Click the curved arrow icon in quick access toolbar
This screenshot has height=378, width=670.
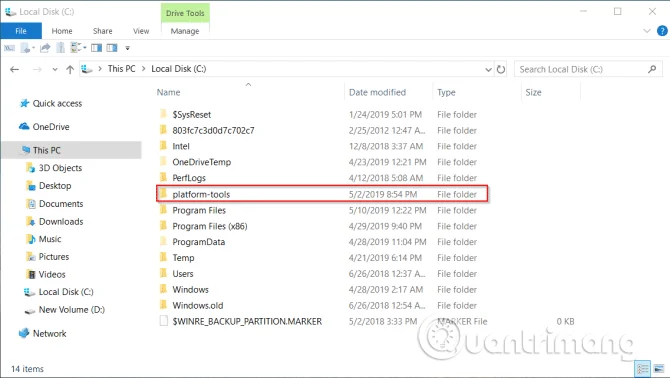pos(45,48)
